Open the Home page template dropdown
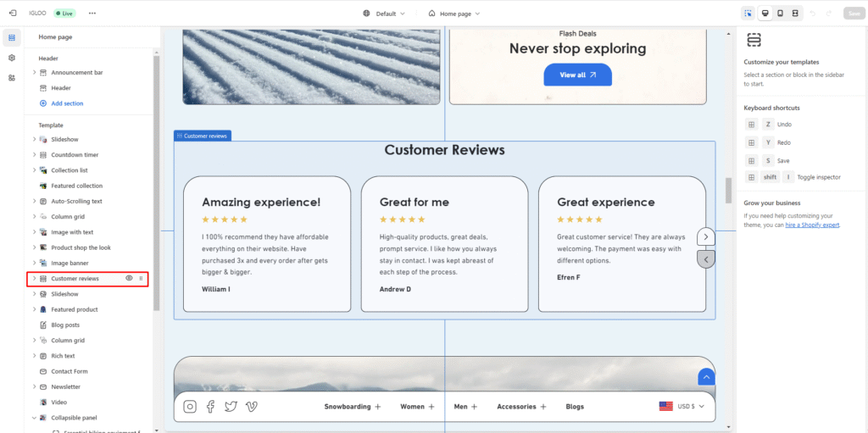Image resolution: width=868 pixels, height=433 pixels. (x=454, y=14)
